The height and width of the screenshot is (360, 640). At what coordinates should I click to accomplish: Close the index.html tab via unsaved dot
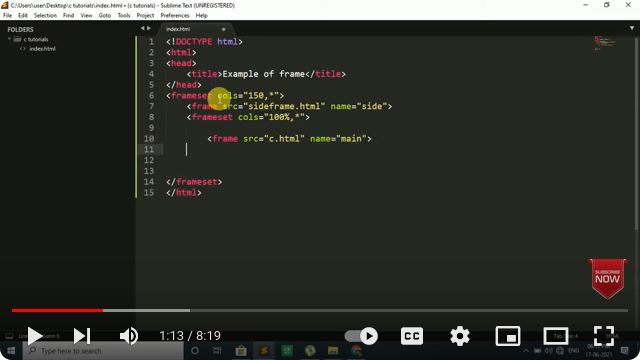coord(223,29)
